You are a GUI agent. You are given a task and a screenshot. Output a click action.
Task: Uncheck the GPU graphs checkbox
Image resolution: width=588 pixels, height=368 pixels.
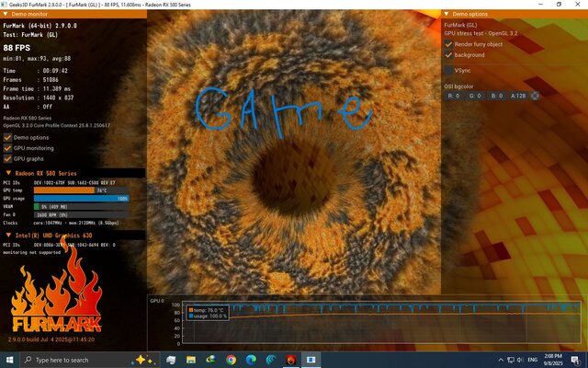pyautogui.click(x=7, y=158)
